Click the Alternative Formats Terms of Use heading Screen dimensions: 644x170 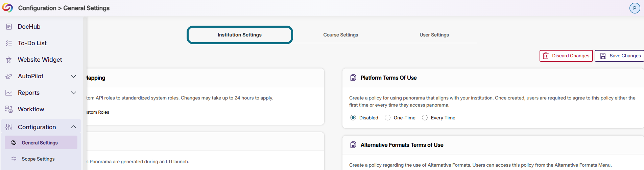point(402,145)
